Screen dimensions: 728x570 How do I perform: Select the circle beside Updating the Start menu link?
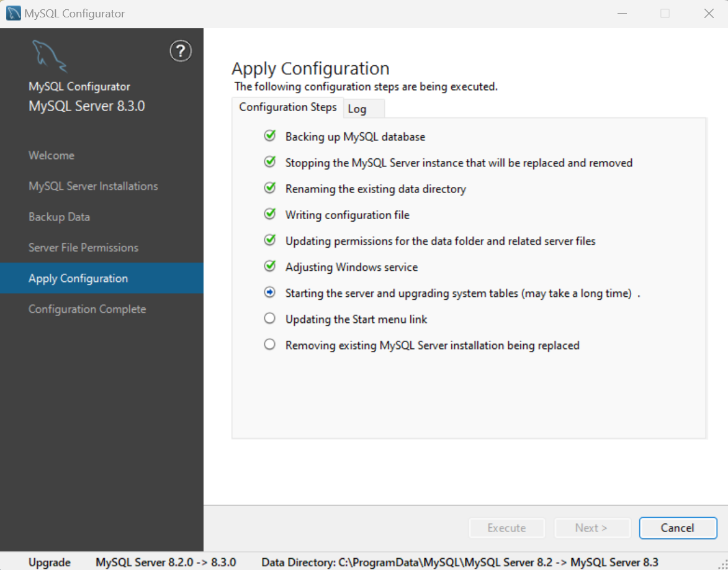269,318
